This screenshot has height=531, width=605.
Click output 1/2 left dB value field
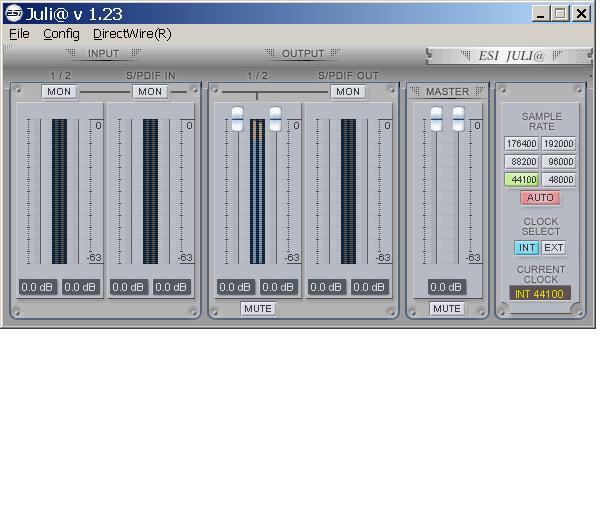click(x=235, y=287)
